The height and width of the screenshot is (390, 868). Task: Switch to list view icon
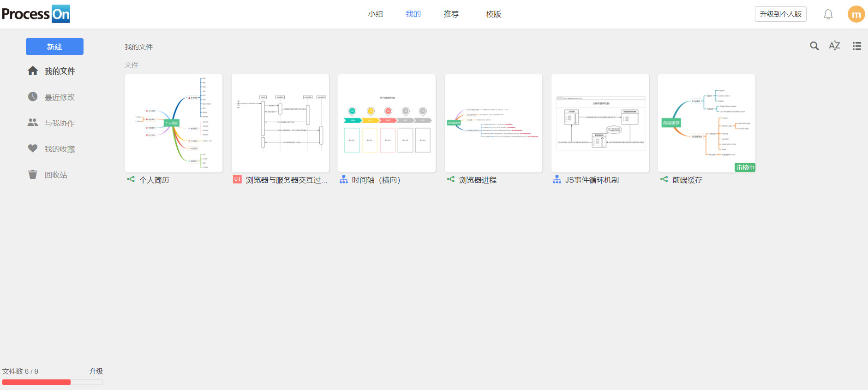857,46
